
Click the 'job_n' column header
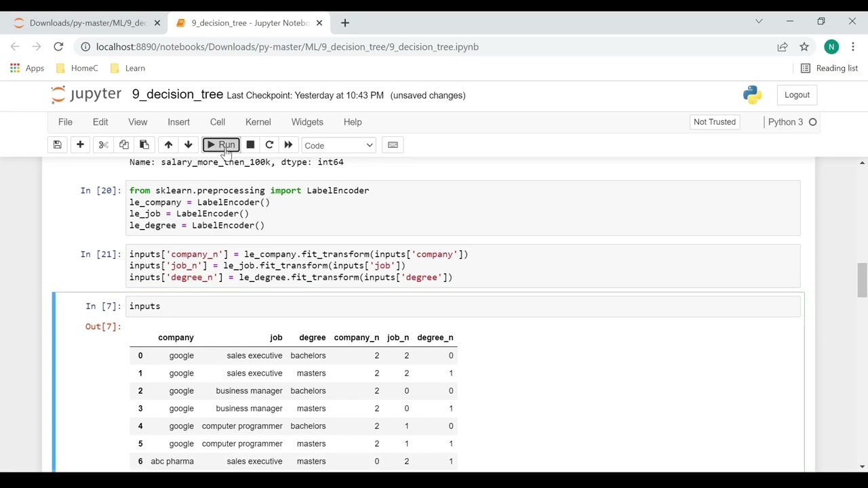pyautogui.click(x=398, y=338)
